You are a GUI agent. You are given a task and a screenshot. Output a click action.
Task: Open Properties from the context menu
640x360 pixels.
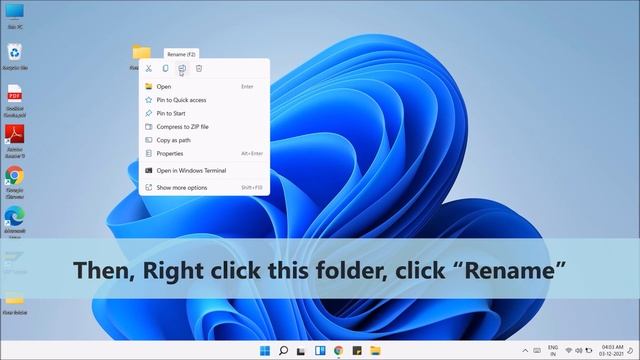click(204, 154)
